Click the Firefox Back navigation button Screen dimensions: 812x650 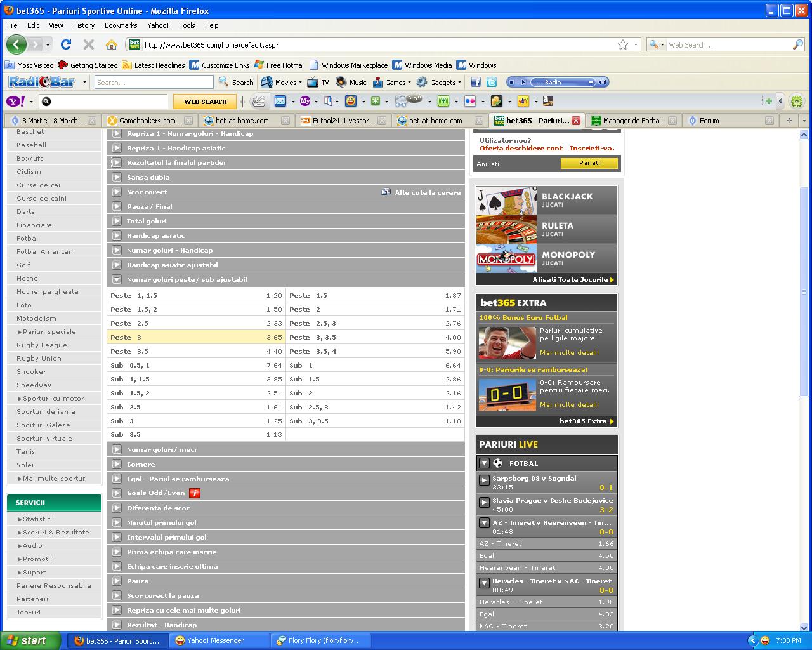pos(16,44)
